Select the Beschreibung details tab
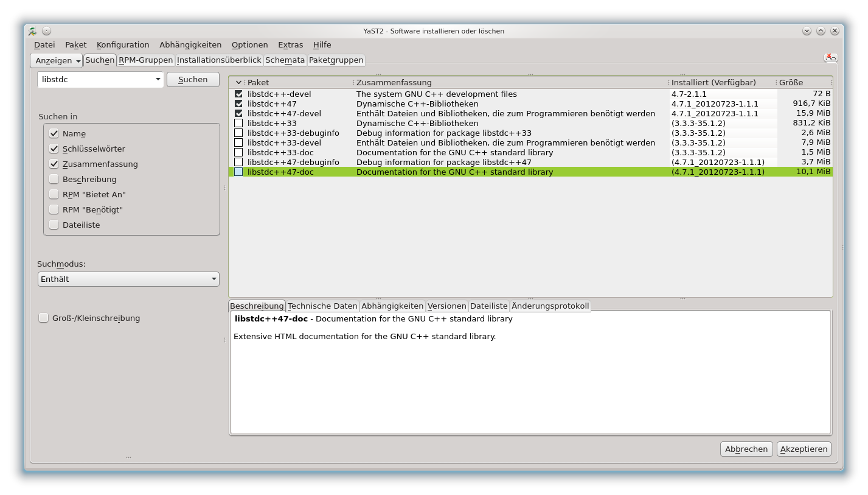868x495 pixels. click(257, 306)
